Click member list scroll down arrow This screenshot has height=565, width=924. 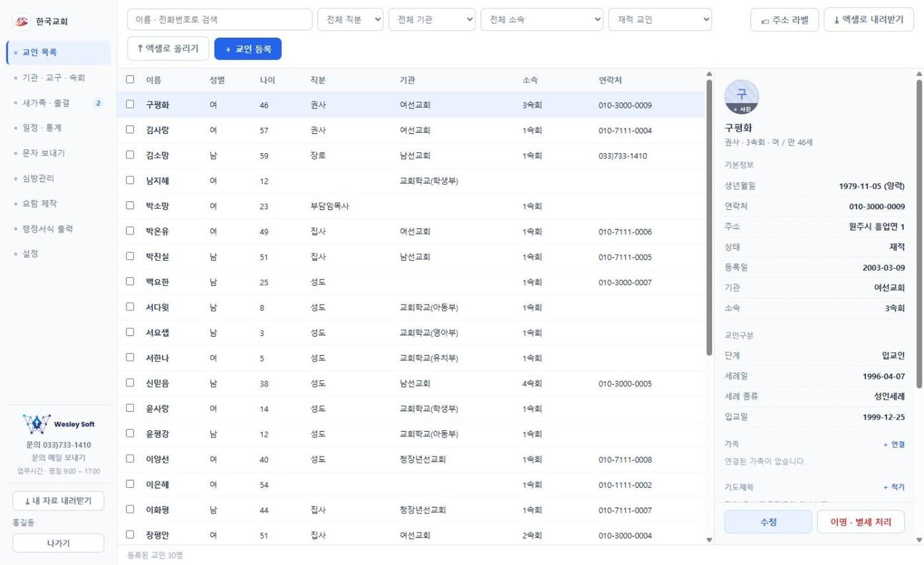709,540
